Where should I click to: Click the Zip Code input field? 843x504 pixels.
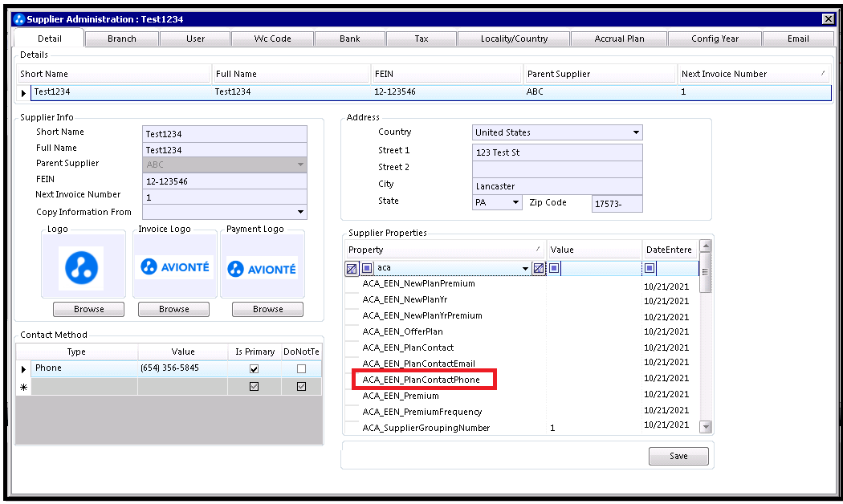[617, 204]
